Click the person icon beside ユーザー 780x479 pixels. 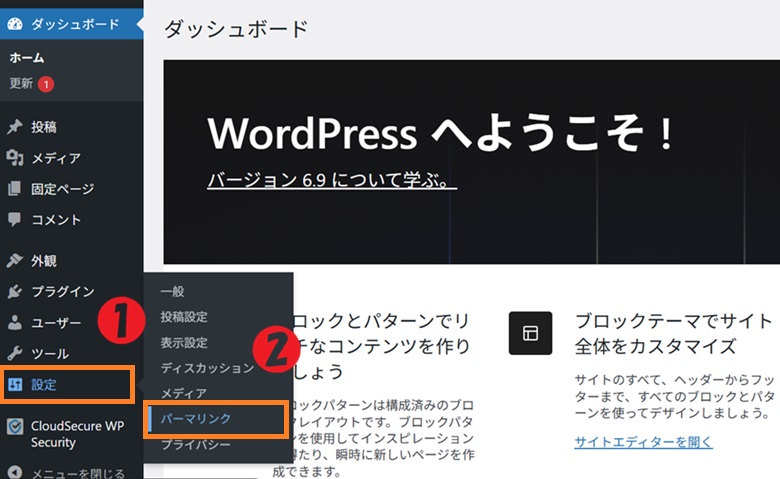pos(15,323)
